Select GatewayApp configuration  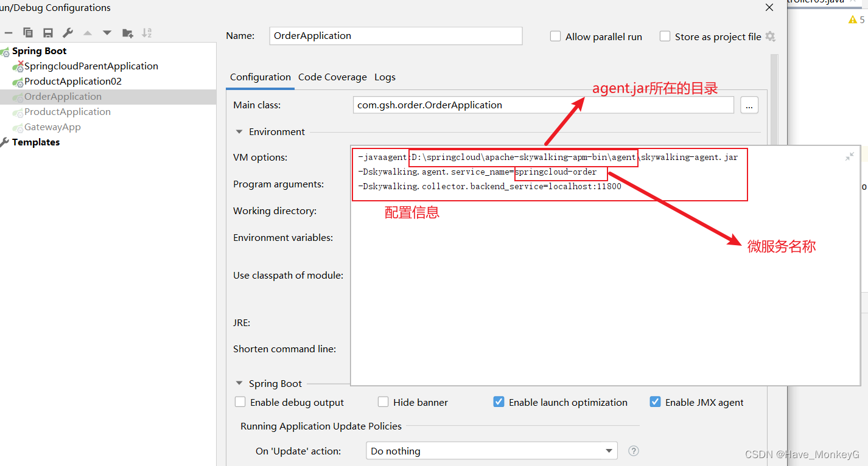point(52,127)
